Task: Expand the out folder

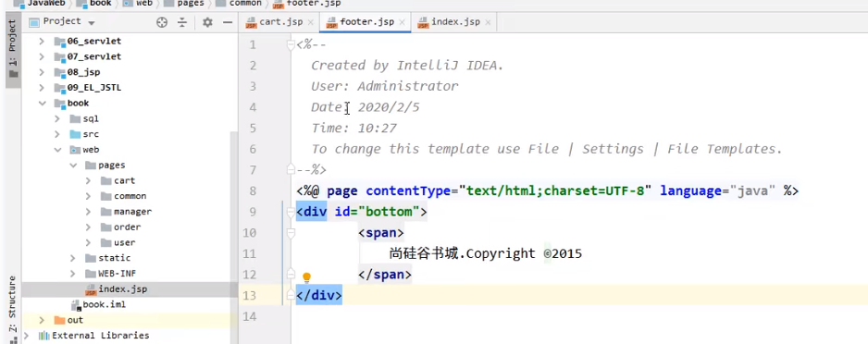Action: [42, 320]
